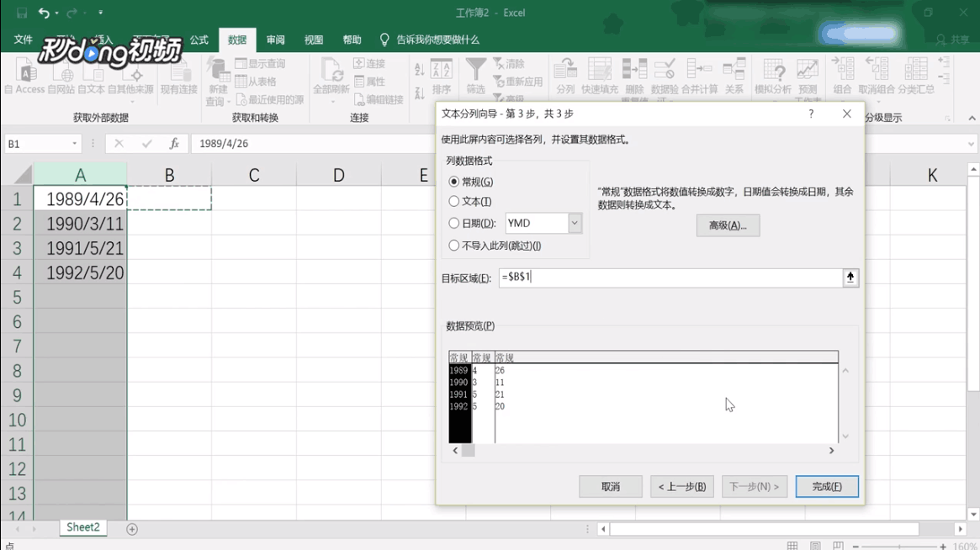This screenshot has height=550, width=980.
Task: Click the 完成 button in the wizard
Action: coord(826,486)
